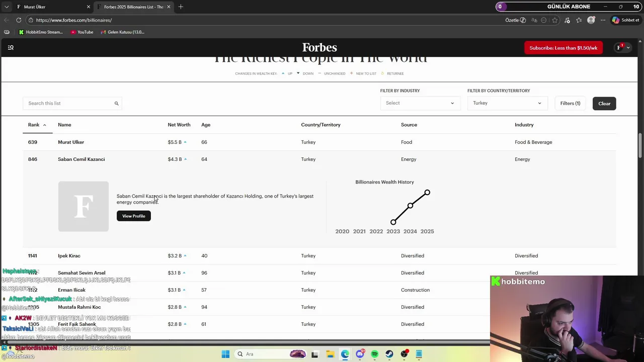Select the Forbes 2025 Billionaires List tab
This screenshot has width=644, height=362.
[134, 7]
